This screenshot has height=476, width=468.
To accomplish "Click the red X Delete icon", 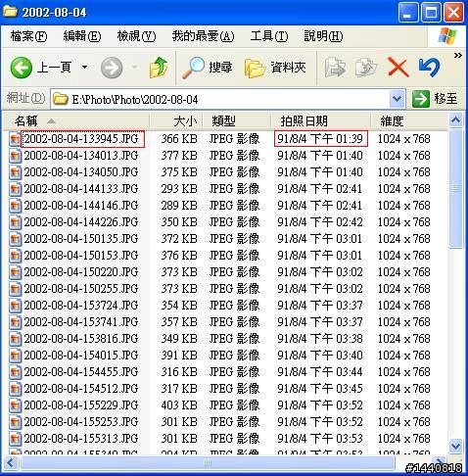I will point(398,68).
